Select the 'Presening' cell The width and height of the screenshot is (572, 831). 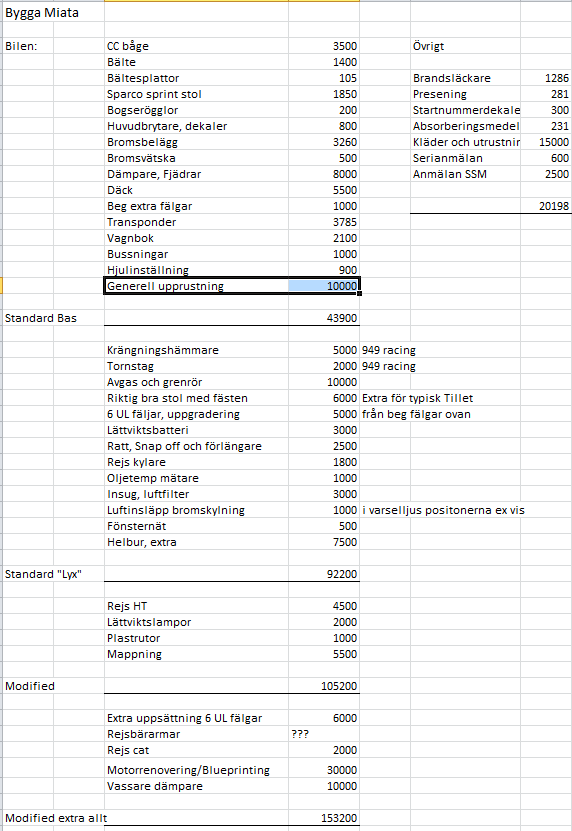pyautogui.click(x=465, y=94)
